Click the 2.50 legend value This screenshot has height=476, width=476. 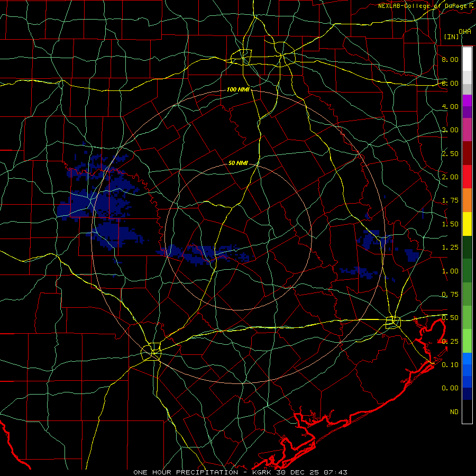coord(450,153)
